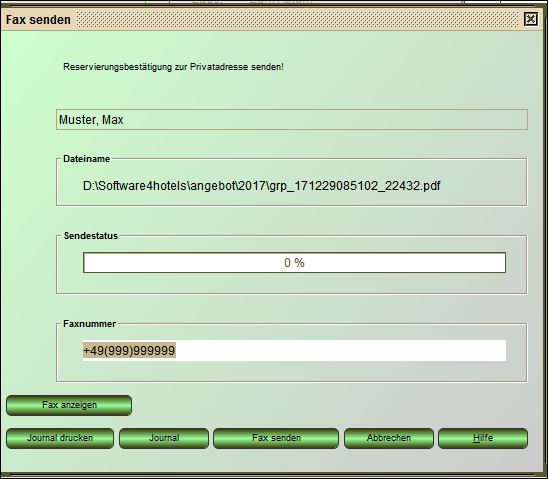Click the PDF file path under Dateiname
This screenshot has width=548, height=479.
(x=262, y=186)
